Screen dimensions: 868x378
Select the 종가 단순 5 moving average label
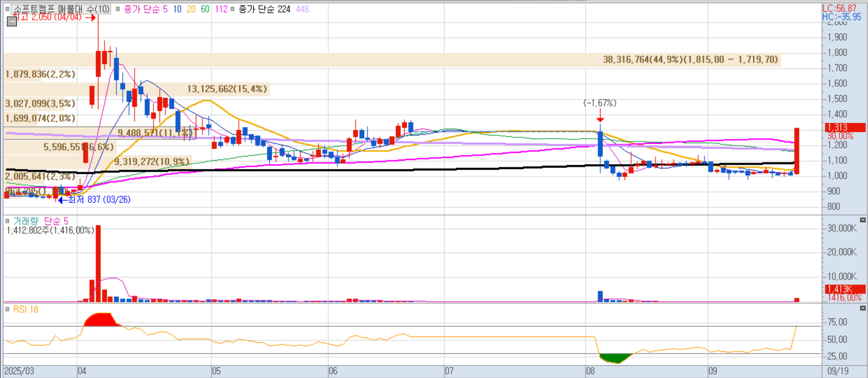(x=145, y=9)
